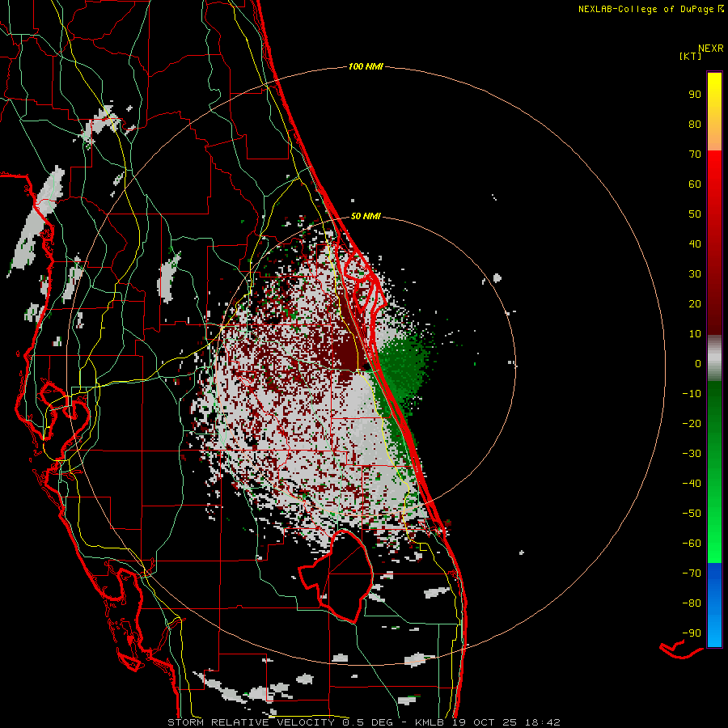Screen dimensions: 728x728
Task: Click the 30 value on the velocity scale
Action: [x=695, y=273]
